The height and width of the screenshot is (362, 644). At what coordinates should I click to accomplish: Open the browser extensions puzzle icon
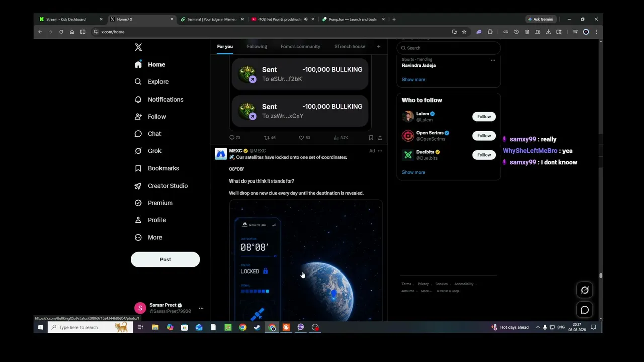coord(490,32)
